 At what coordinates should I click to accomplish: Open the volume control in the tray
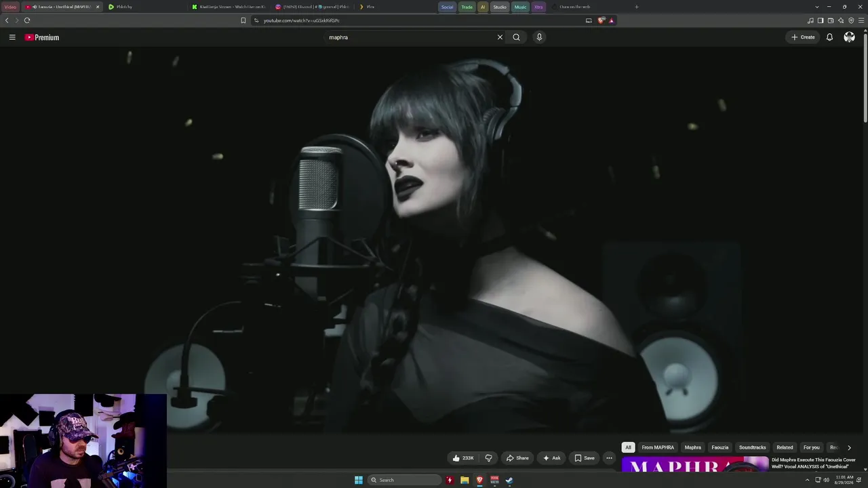[x=826, y=480]
